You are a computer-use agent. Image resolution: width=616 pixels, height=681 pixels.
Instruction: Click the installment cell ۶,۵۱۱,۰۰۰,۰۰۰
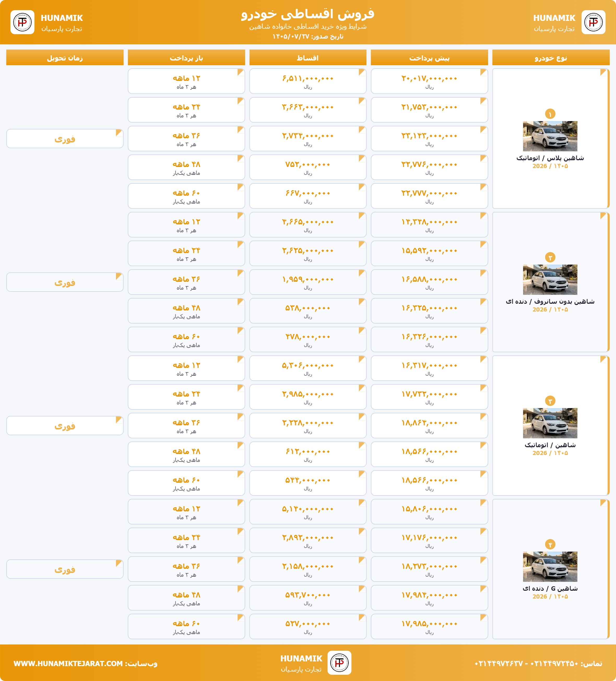click(x=308, y=81)
